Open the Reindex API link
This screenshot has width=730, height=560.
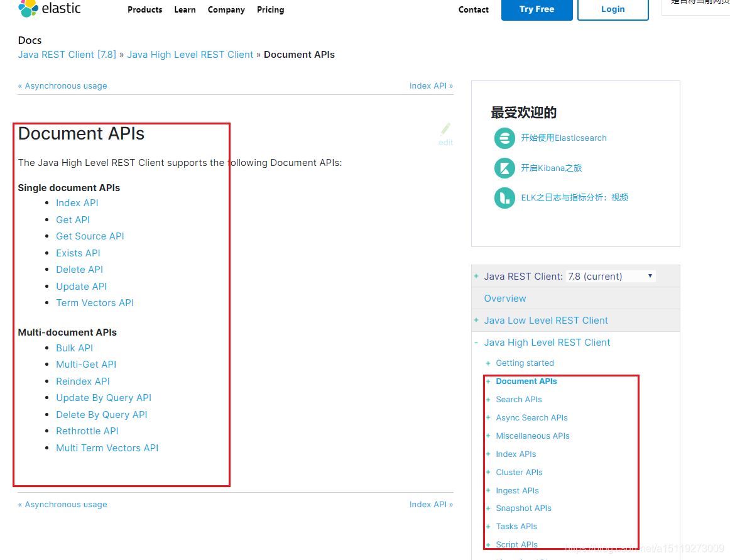coord(83,381)
